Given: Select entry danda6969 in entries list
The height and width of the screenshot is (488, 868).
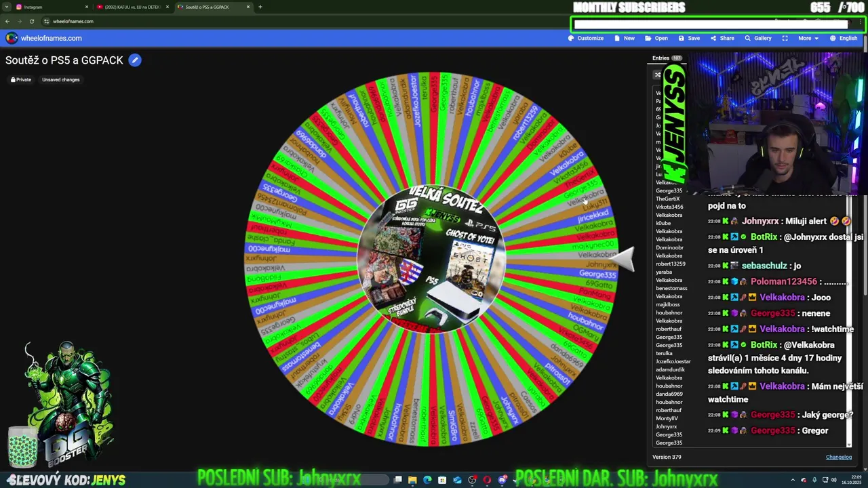Looking at the screenshot, I should point(669,394).
